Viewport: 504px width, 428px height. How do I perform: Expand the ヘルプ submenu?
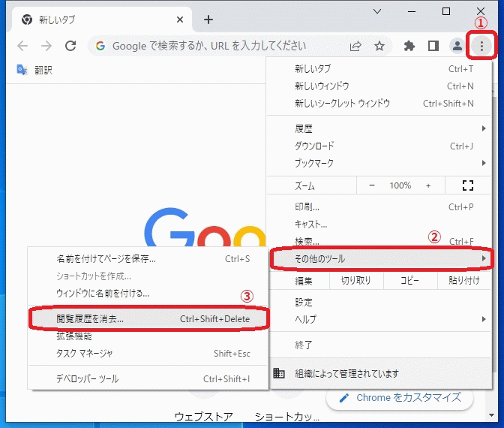(x=379, y=319)
